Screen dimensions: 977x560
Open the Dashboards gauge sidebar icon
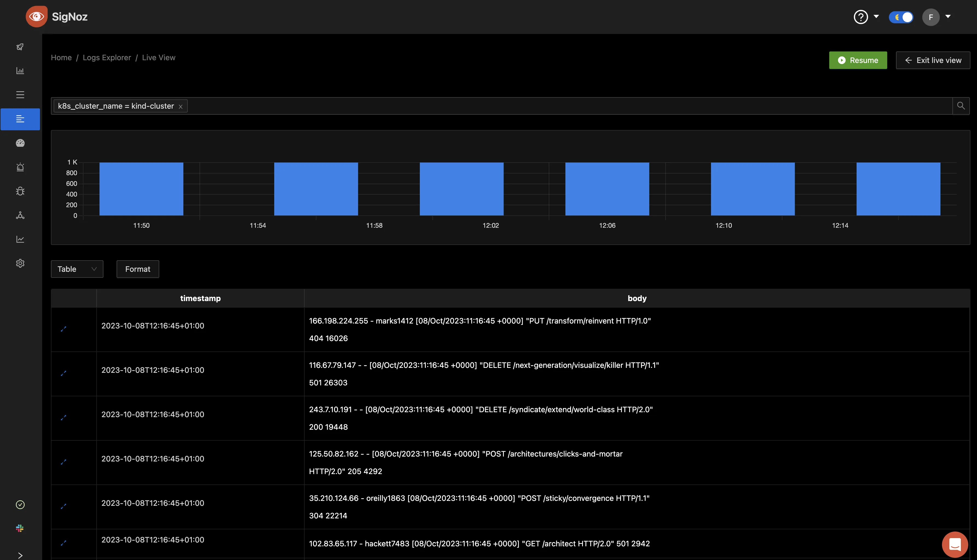pos(20,143)
